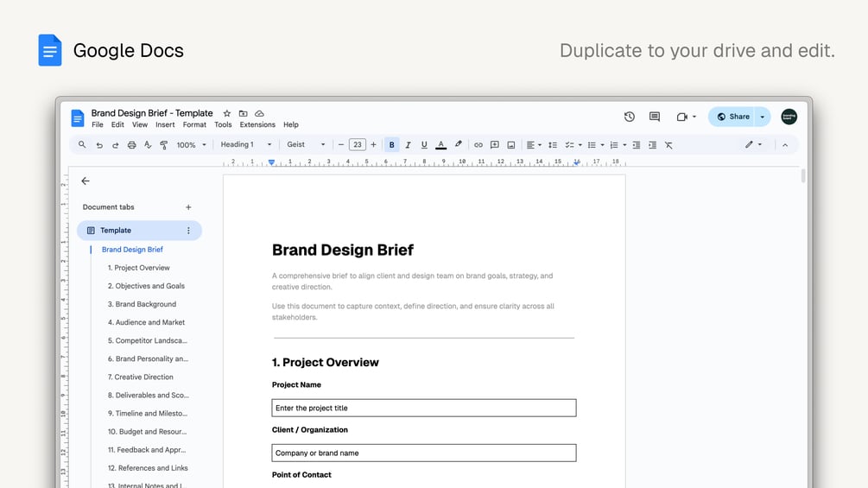The image size is (868, 488).
Task: Open the highlight color picker
Action: click(x=459, y=144)
